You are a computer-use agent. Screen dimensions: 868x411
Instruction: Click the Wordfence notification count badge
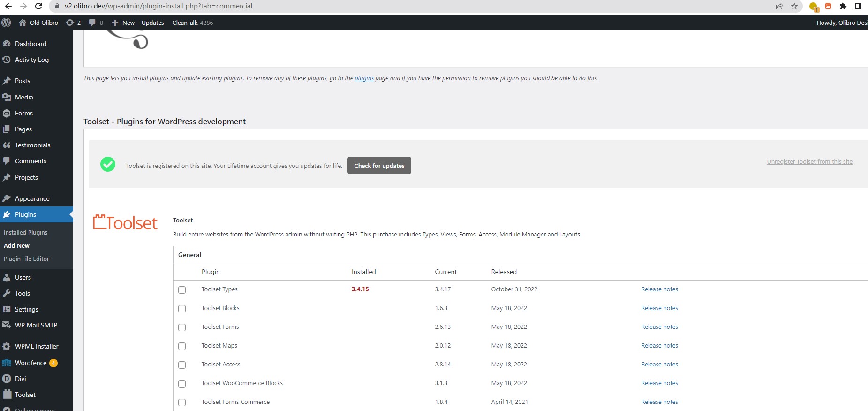(x=53, y=363)
